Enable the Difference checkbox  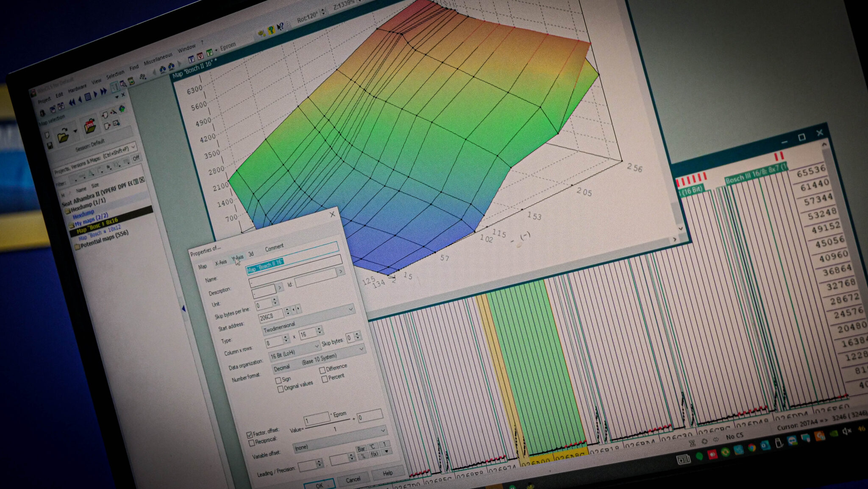322,370
